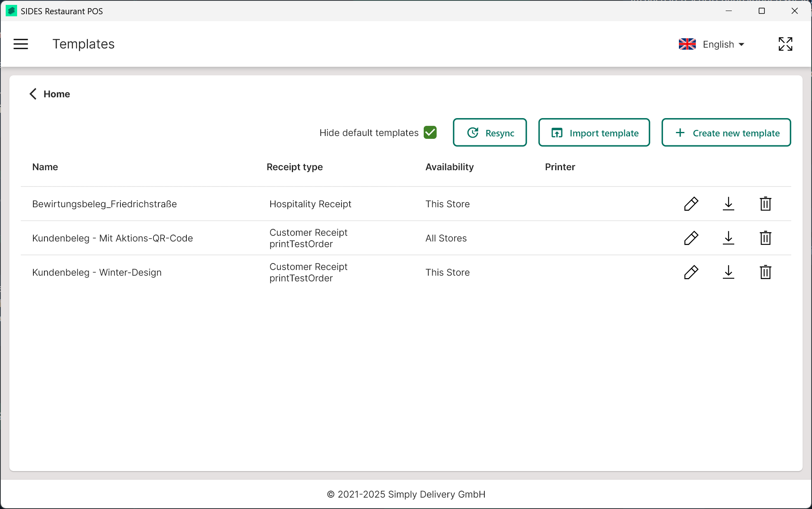Edit the Winter-Design template
The image size is (812, 509).
click(691, 272)
